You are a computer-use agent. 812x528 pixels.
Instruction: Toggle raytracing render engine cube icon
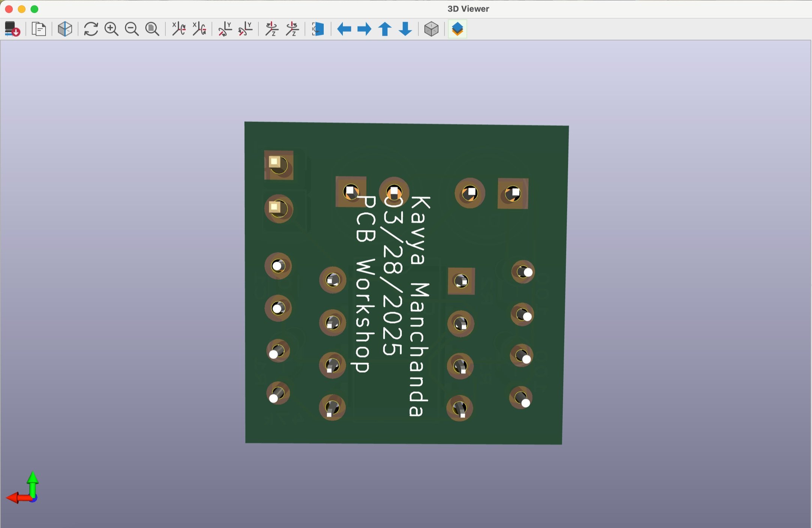[x=65, y=29]
